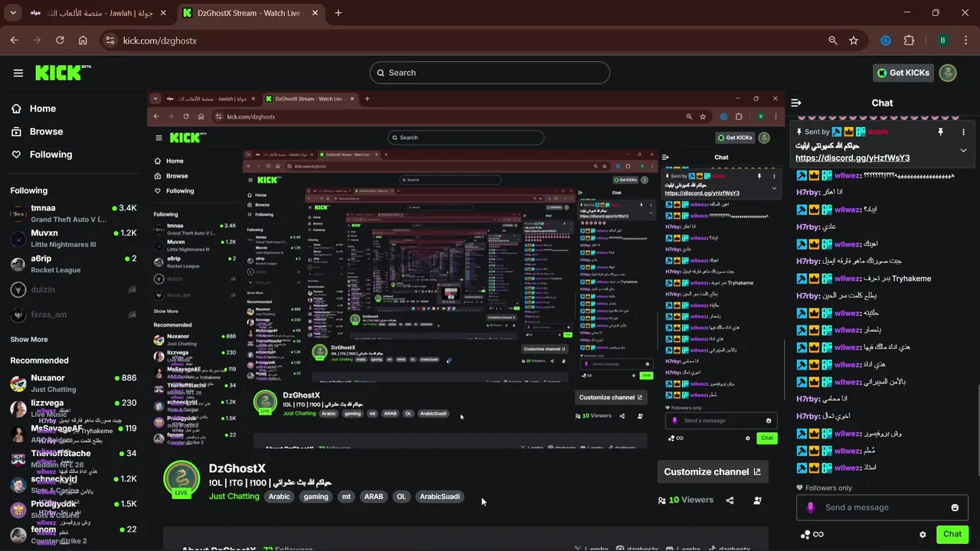
Task: Select the Arabic tag
Action: pyautogui.click(x=279, y=497)
